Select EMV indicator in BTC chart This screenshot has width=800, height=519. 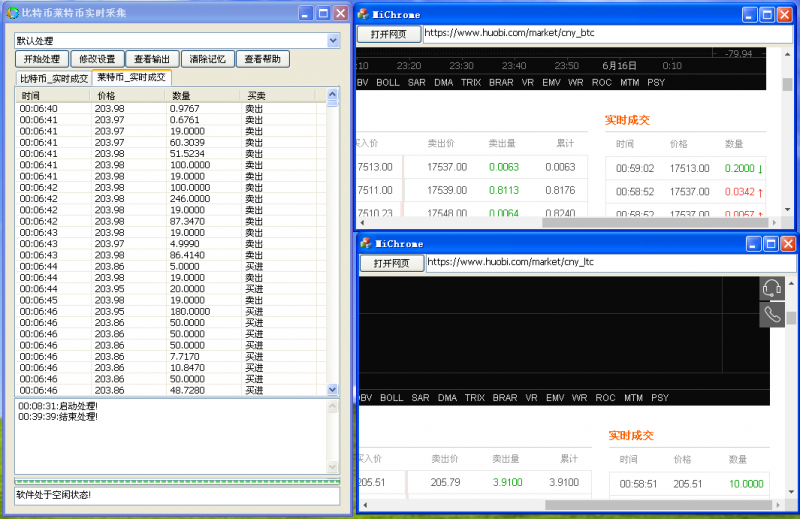coord(551,82)
